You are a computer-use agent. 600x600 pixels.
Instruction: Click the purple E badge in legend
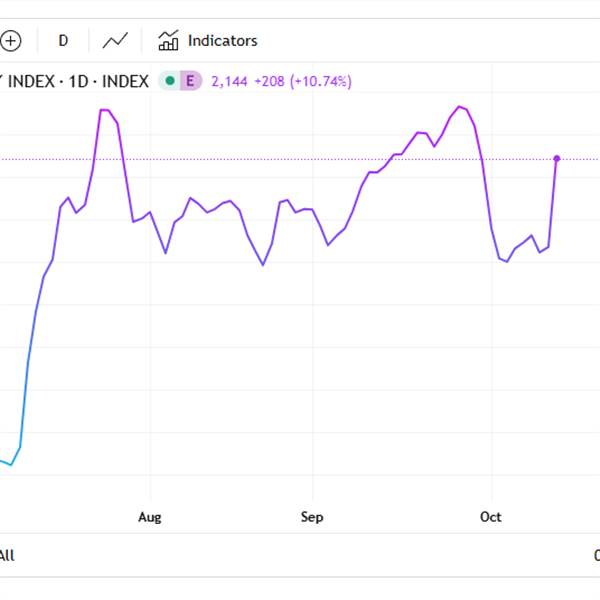click(x=188, y=81)
